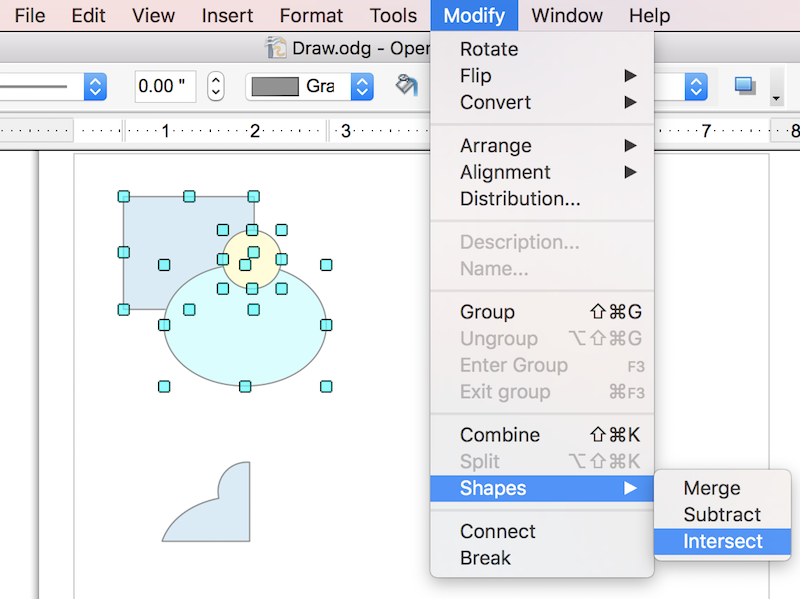Click the Draw.odg document icon in titlebar
Screen dimensions: 800x599
(274, 47)
